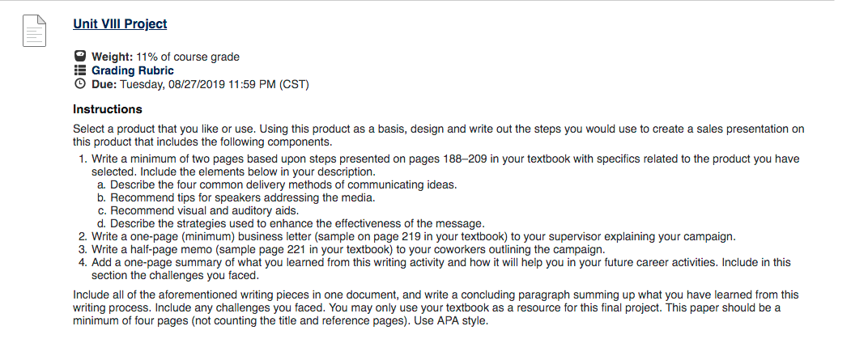
Task: Click the bold Due label
Action: pos(104,85)
